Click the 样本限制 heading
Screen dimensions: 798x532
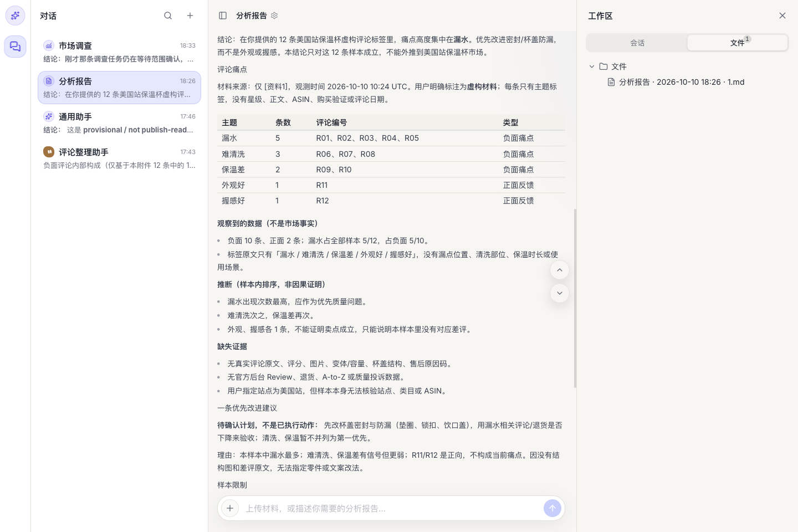point(232,485)
